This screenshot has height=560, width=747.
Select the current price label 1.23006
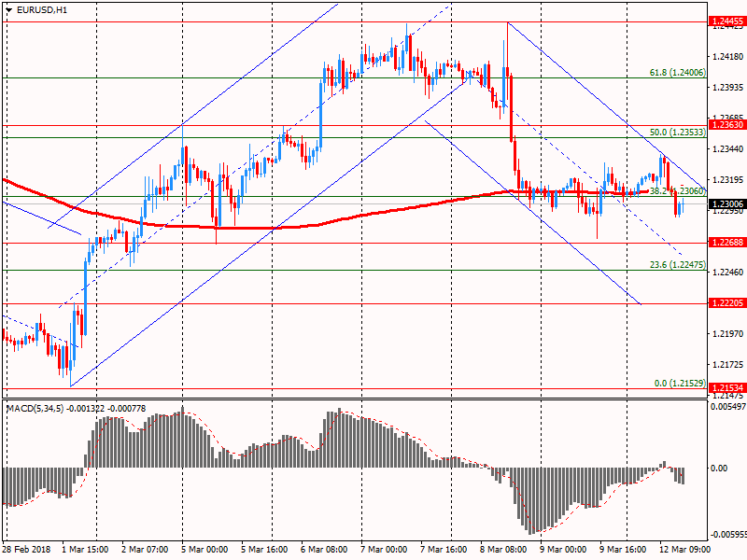point(726,203)
